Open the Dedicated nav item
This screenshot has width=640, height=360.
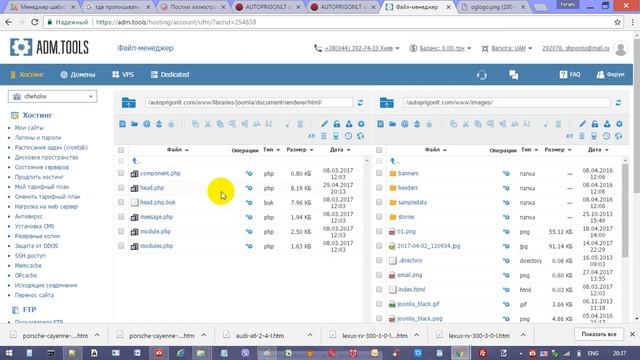[170, 75]
